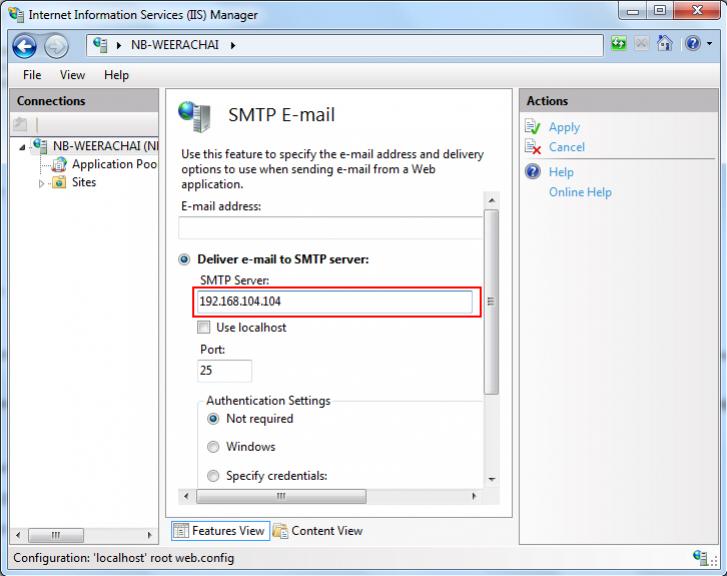Click the SMTP E-mail globe server icon
The height and width of the screenshot is (576, 727).
(x=194, y=116)
